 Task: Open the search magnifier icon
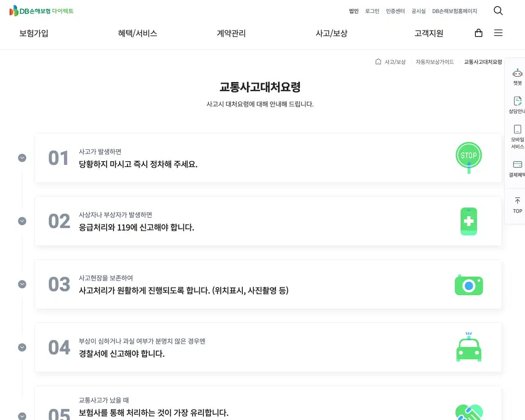tap(498, 11)
